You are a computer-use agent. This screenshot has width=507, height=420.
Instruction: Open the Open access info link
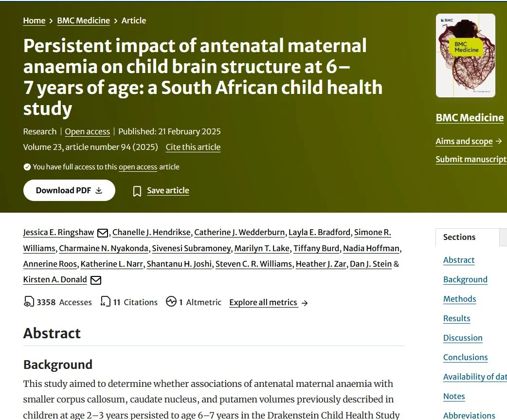(x=87, y=131)
